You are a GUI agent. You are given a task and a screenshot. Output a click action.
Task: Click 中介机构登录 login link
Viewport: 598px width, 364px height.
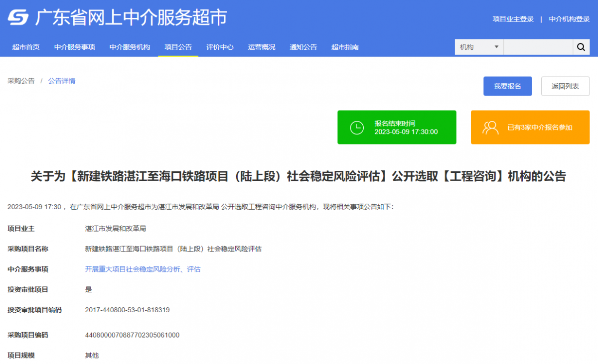click(x=569, y=19)
